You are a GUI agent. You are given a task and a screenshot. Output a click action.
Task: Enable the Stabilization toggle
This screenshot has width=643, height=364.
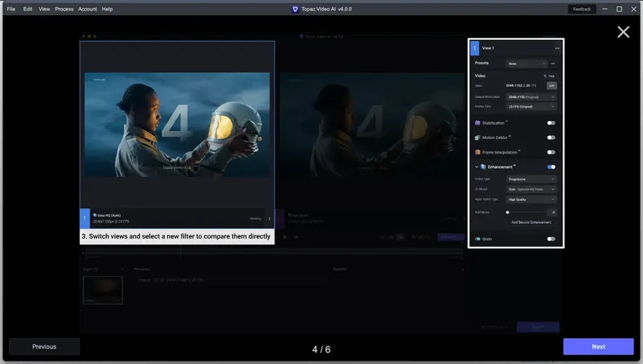pos(551,123)
